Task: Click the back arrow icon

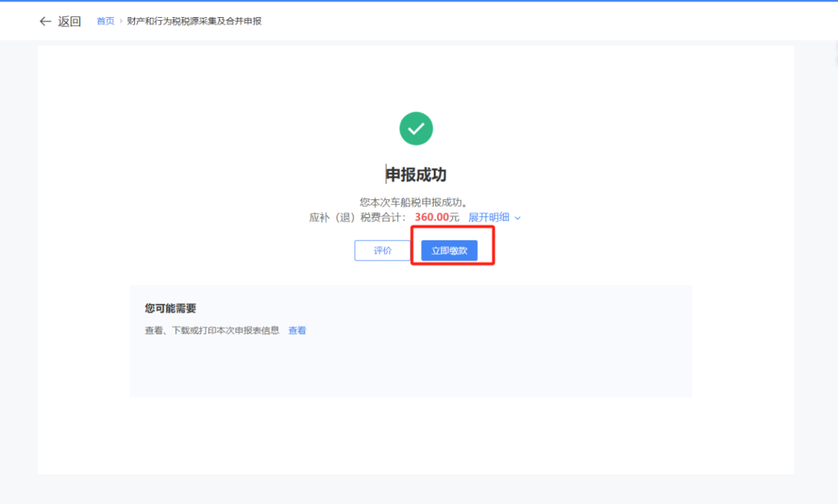Action: [x=46, y=22]
